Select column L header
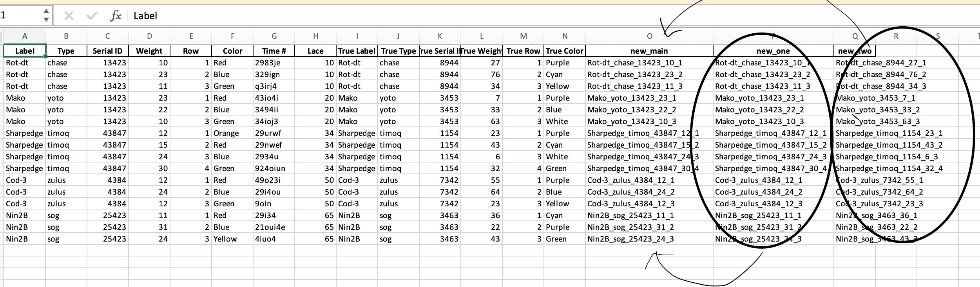This screenshot has width=980, height=287. [482, 36]
